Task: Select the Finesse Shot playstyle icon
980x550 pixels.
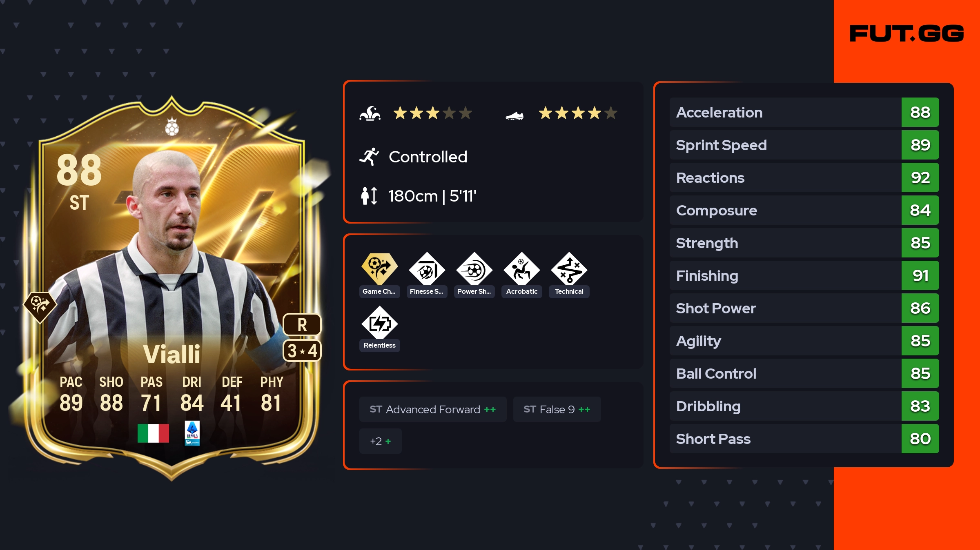Action: (x=427, y=269)
